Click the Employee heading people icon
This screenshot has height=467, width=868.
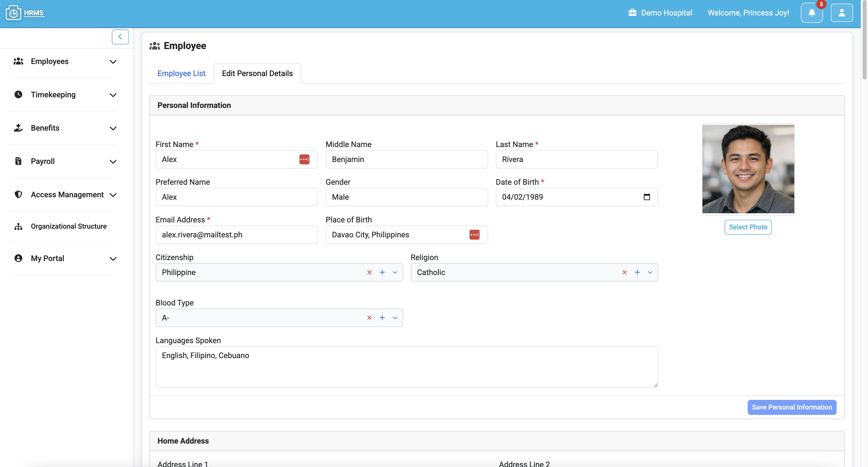point(155,46)
